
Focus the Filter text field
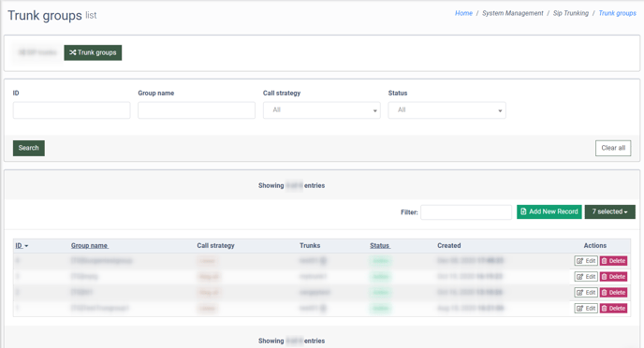point(466,212)
